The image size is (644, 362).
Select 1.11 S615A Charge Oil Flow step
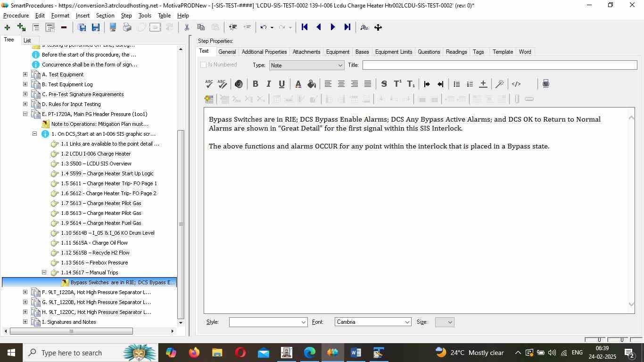coord(94,243)
